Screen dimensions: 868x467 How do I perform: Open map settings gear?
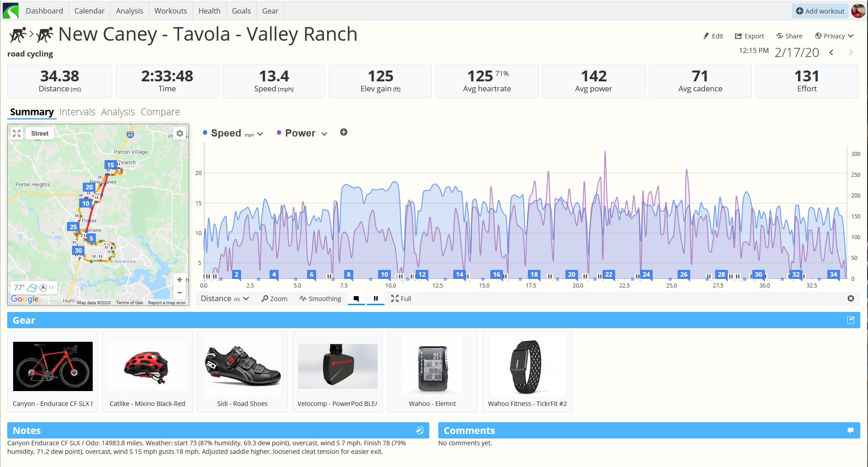[180, 133]
